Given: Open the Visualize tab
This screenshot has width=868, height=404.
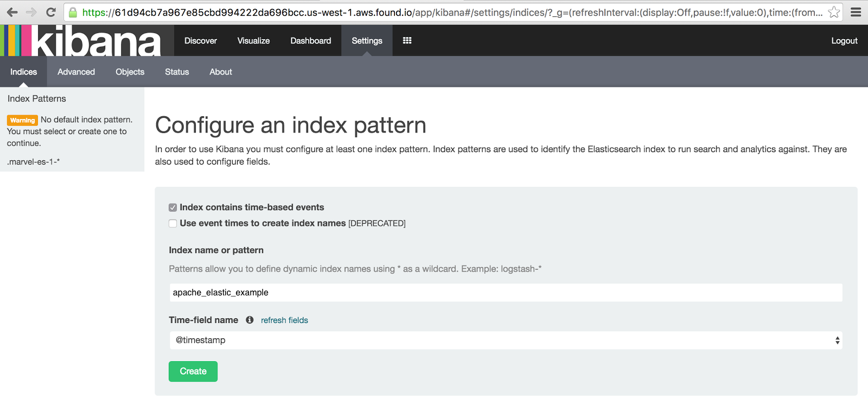Looking at the screenshot, I should tap(253, 41).
